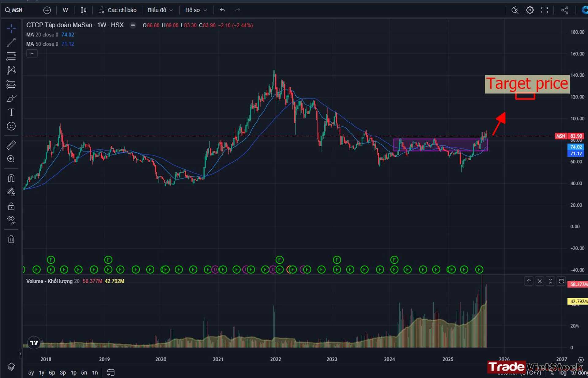Redo the last chart action
The width and height of the screenshot is (588, 378).
237,10
